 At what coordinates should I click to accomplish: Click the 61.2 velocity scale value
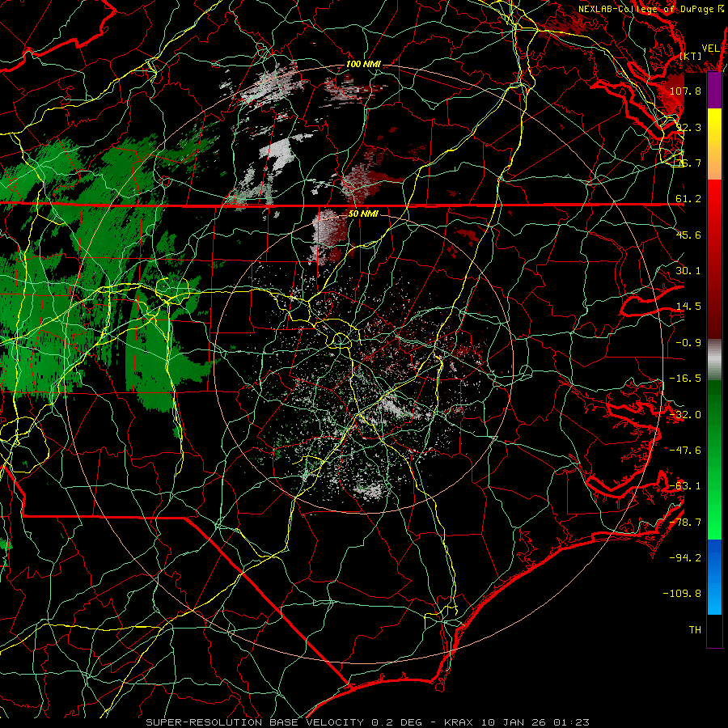(688, 199)
